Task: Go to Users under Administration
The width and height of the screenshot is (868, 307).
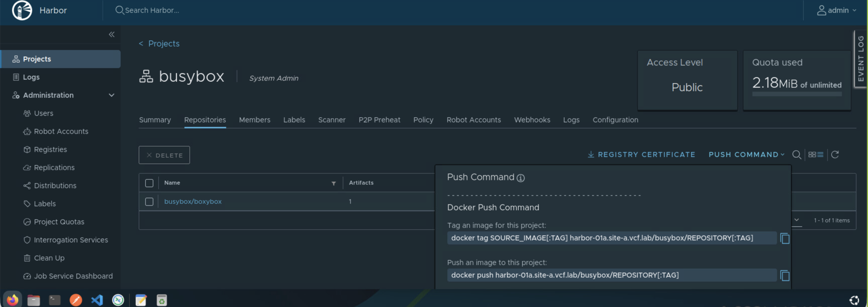Action: [x=43, y=113]
